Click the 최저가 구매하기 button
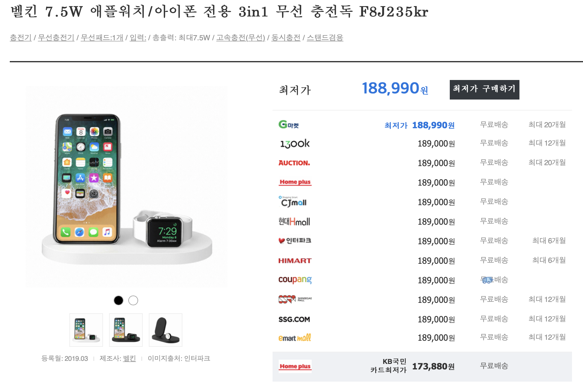Image resolution: width=583 pixels, height=392 pixels. pos(484,89)
